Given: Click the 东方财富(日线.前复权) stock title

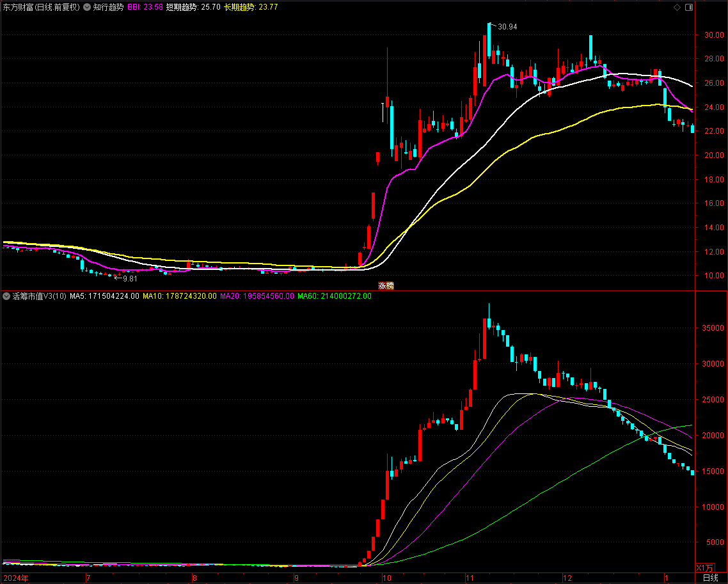Looking at the screenshot, I should 42,8.
